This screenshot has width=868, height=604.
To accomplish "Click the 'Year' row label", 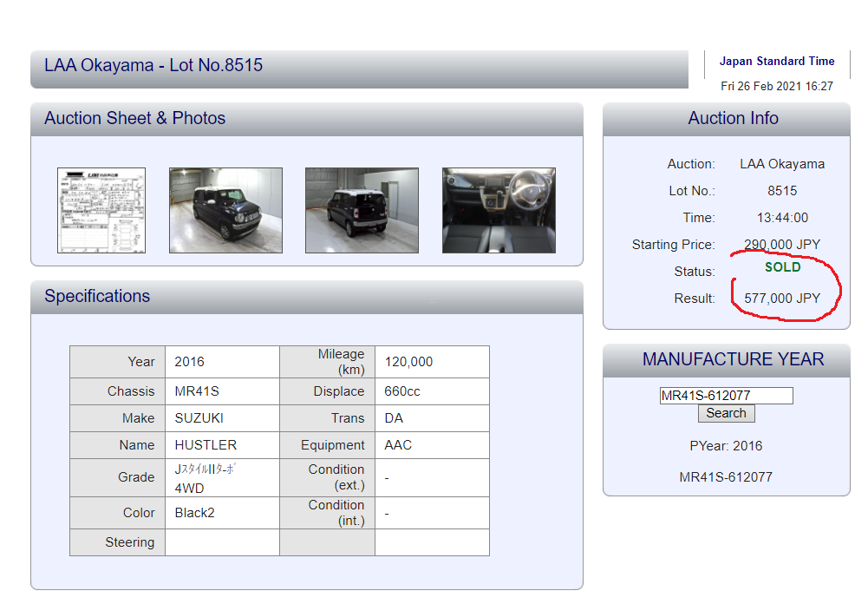I will 117,362.
